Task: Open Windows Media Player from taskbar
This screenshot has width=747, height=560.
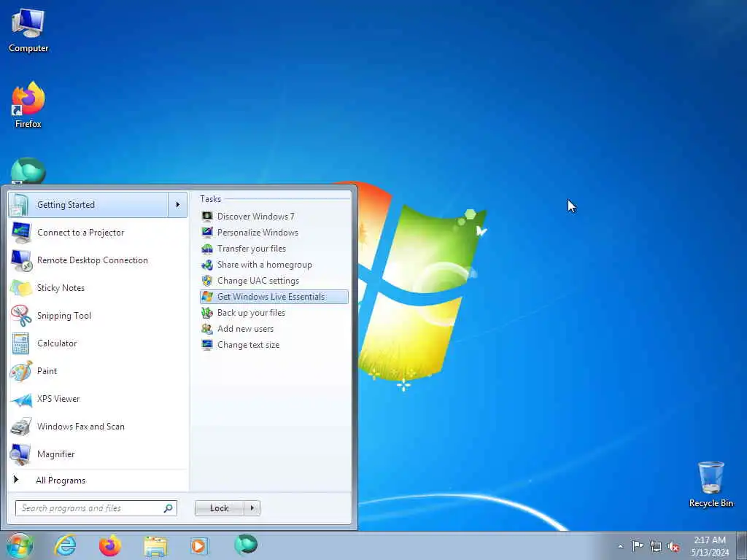Action: (x=199, y=545)
